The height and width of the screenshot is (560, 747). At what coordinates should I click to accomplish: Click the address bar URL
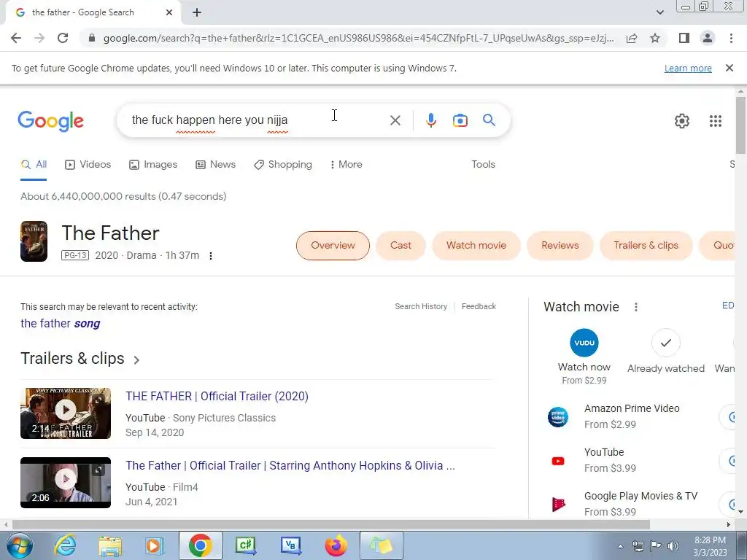pos(358,38)
